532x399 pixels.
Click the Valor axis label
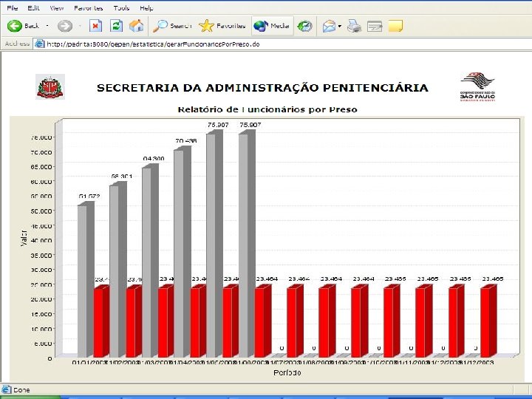pos(24,237)
